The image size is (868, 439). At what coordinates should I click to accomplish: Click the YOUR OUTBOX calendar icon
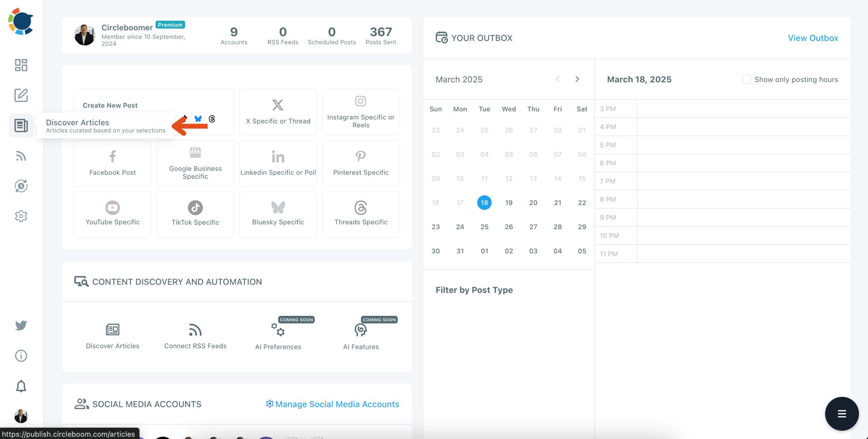coord(441,37)
